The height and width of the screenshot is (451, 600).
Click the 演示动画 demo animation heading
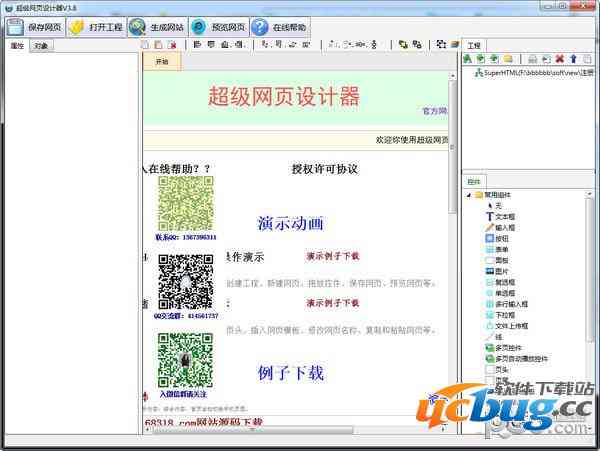point(291,223)
